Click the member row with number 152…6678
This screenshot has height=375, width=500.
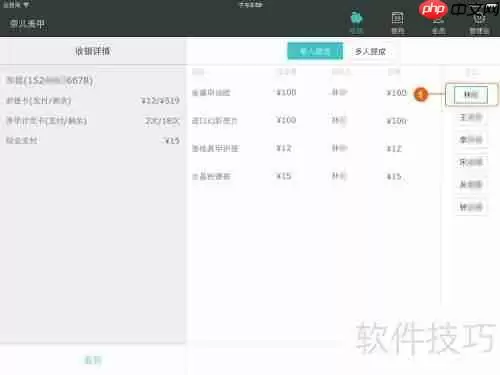click(50, 80)
